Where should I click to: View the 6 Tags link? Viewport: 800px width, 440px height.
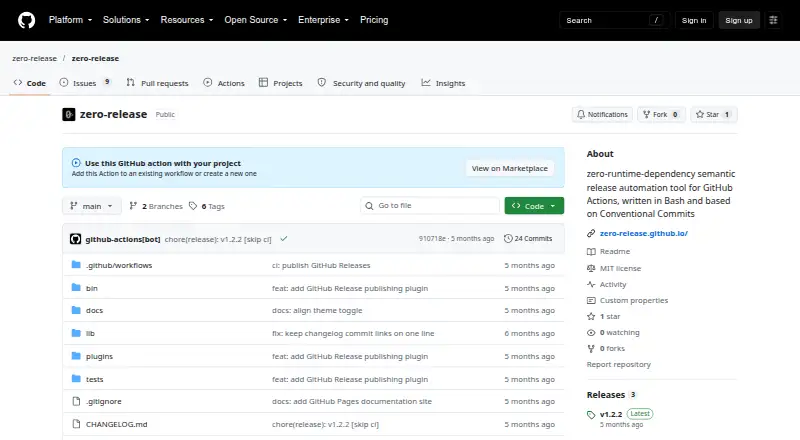[207, 206]
